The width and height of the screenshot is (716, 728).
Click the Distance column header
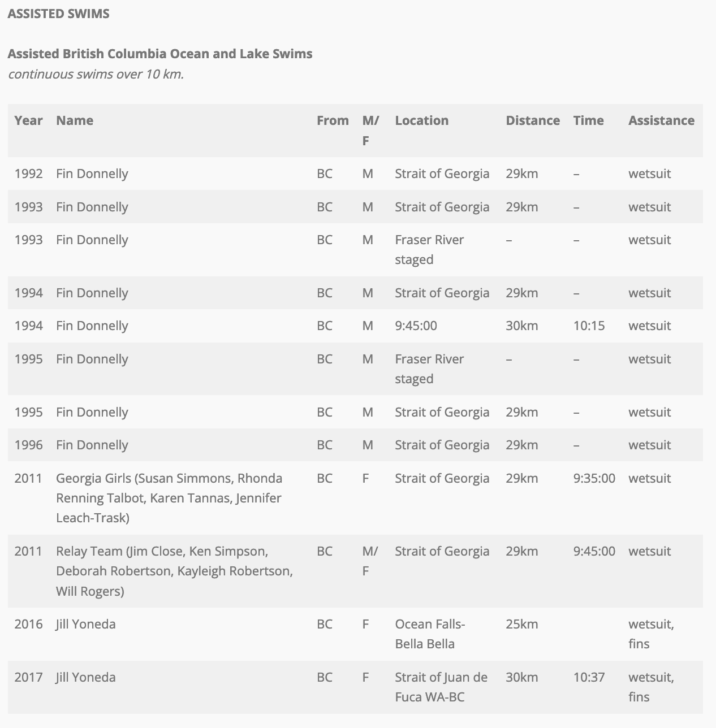[533, 120]
